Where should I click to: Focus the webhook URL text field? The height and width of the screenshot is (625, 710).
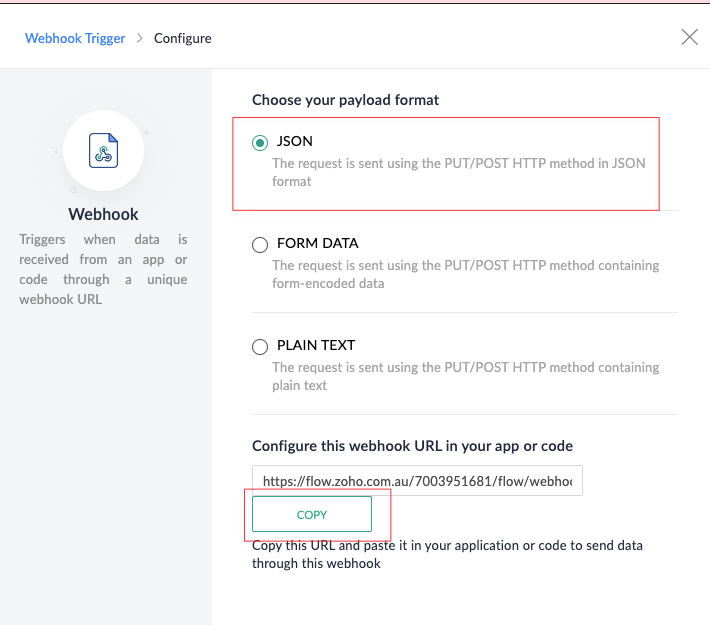click(417, 481)
